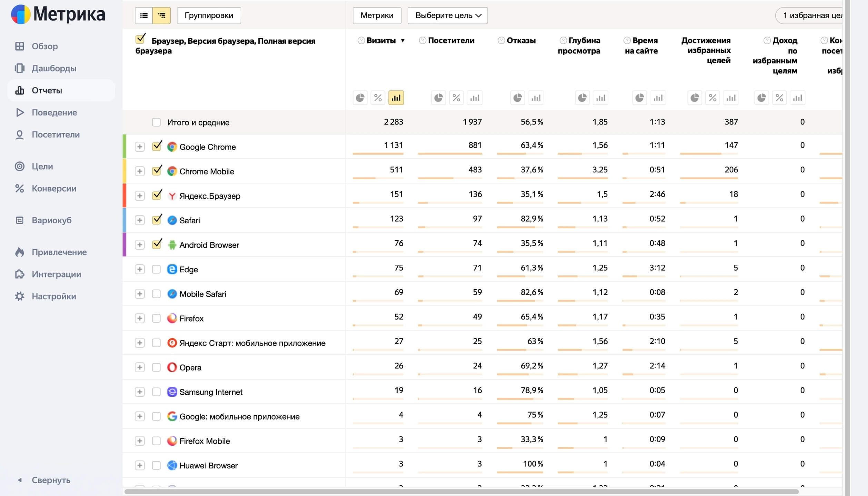Select pie chart icon under Доход по избранным целям
This screenshot has height=496, width=868.
761,98
